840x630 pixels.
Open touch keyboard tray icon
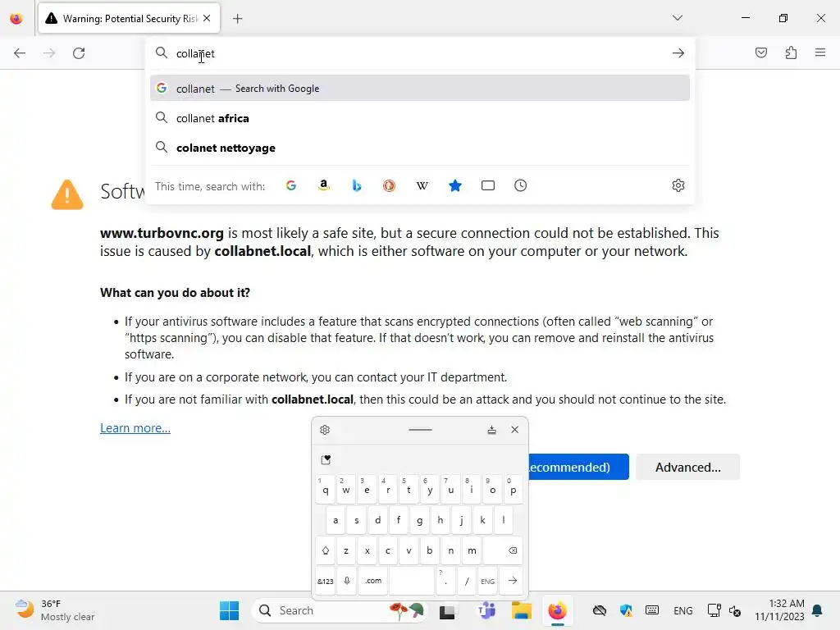coord(652,610)
